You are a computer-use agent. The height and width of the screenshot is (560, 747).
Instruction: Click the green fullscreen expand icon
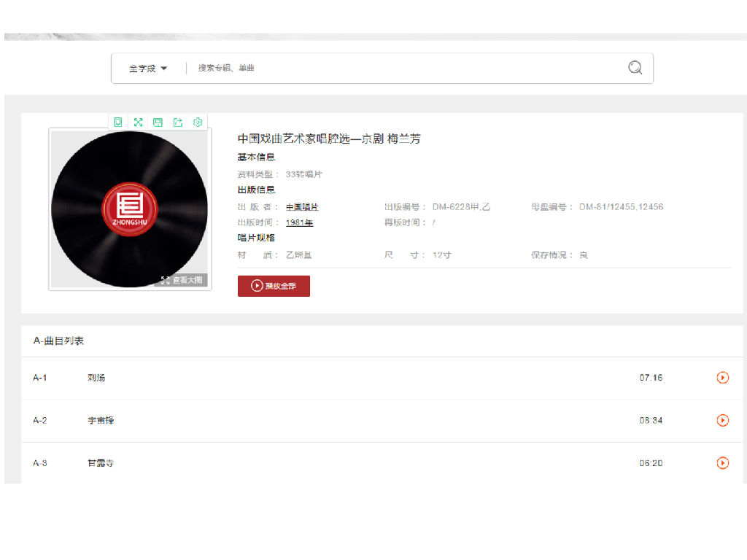[138, 122]
